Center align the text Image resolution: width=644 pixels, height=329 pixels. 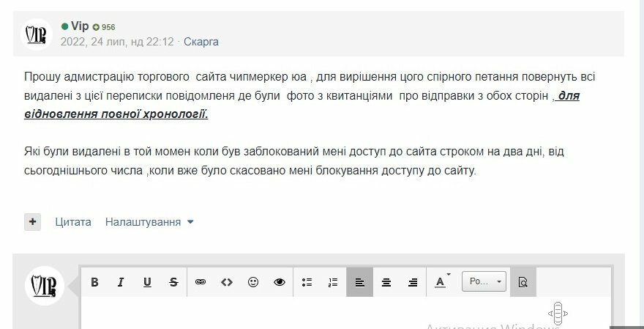point(386,282)
